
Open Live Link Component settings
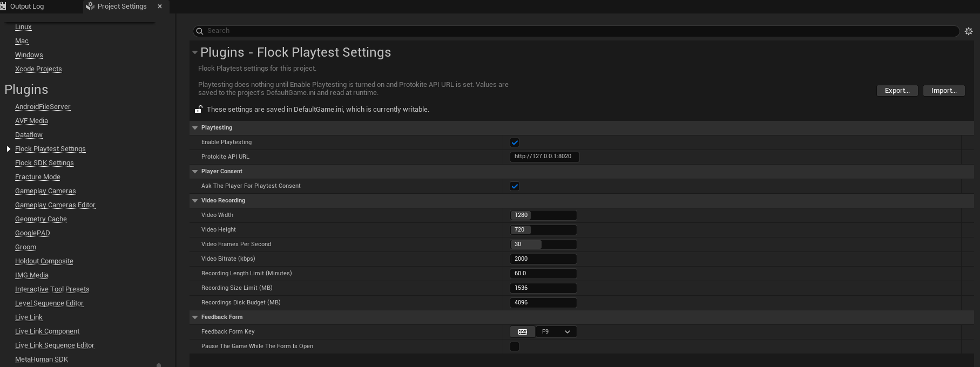click(47, 331)
